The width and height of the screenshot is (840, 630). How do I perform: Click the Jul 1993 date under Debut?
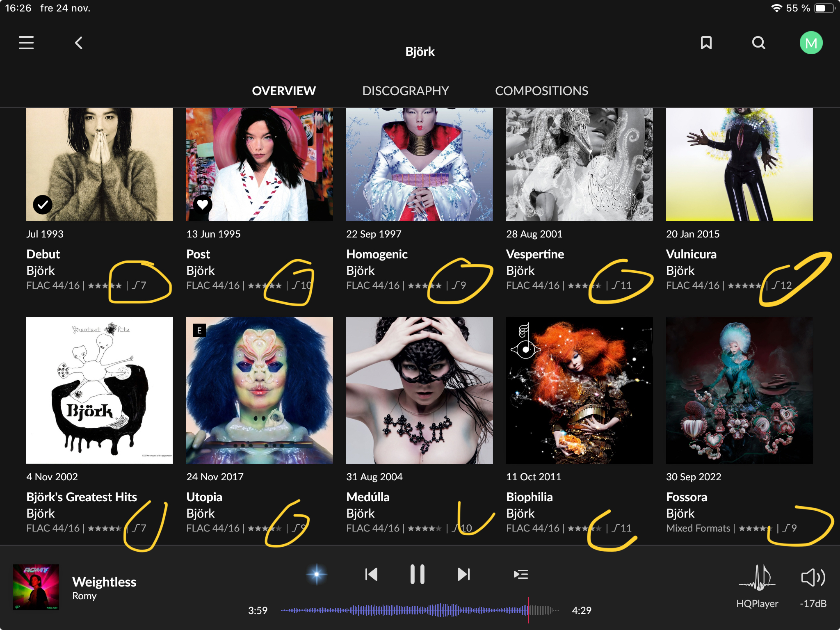pos(45,234)
